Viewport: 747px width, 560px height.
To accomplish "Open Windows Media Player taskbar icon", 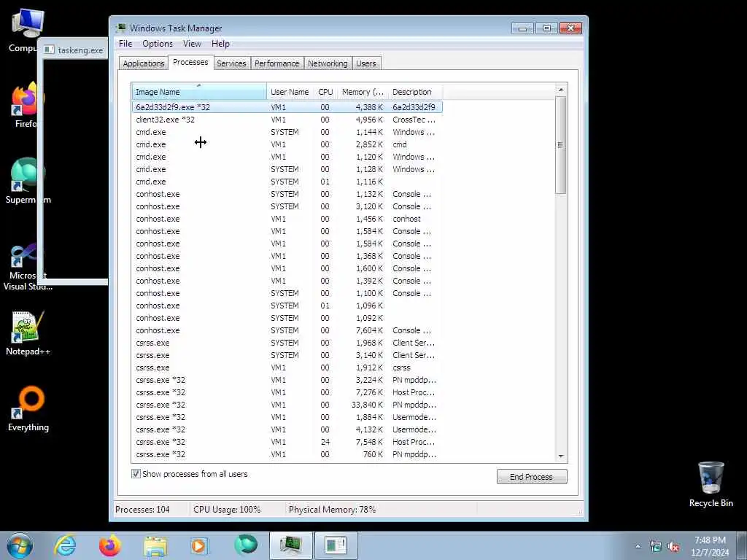I will point(200,545).
